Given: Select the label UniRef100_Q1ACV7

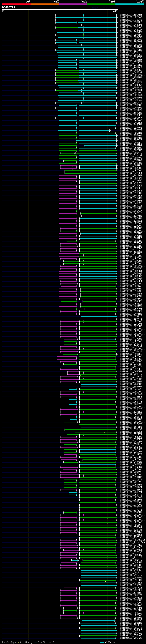Looking at the screenshot, I should tap(131, 183).
